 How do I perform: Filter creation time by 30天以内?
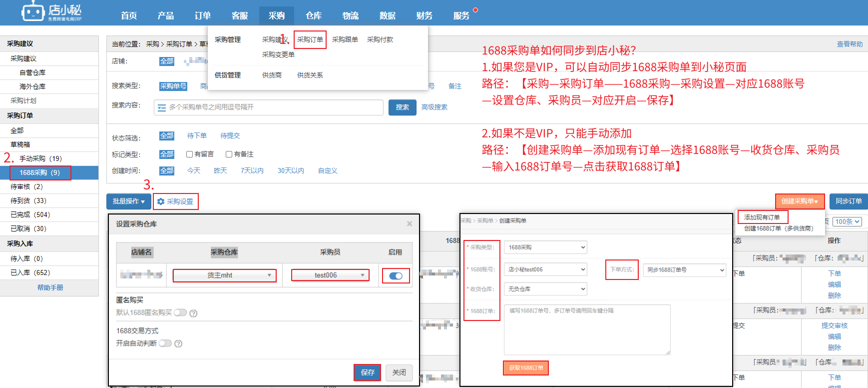(x=291, y=170)
